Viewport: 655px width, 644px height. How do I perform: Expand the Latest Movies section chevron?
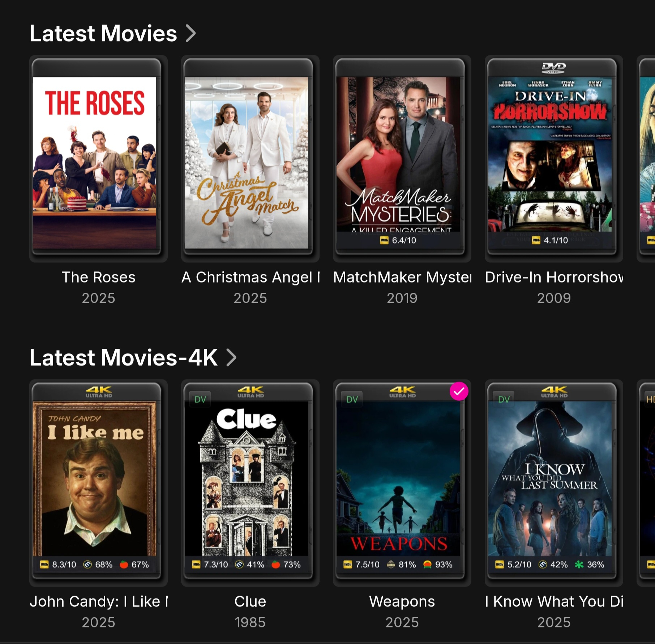[190, 34]
